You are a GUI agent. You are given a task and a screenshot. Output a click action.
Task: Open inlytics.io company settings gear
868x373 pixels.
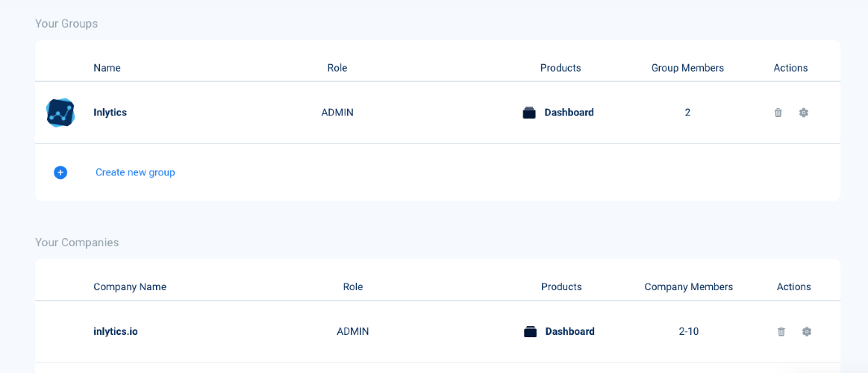(x=807, y=331)
